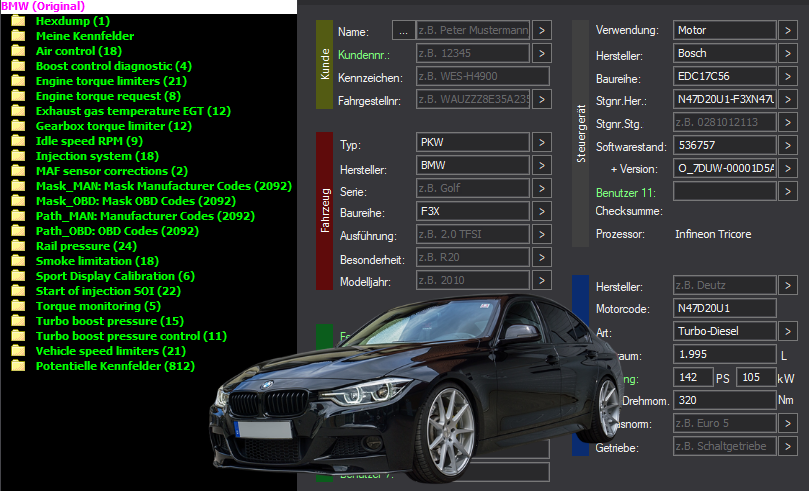809x491 pixels.
Task: Focus the Benutzer 11 input field
Action: (x=725, y=192)
